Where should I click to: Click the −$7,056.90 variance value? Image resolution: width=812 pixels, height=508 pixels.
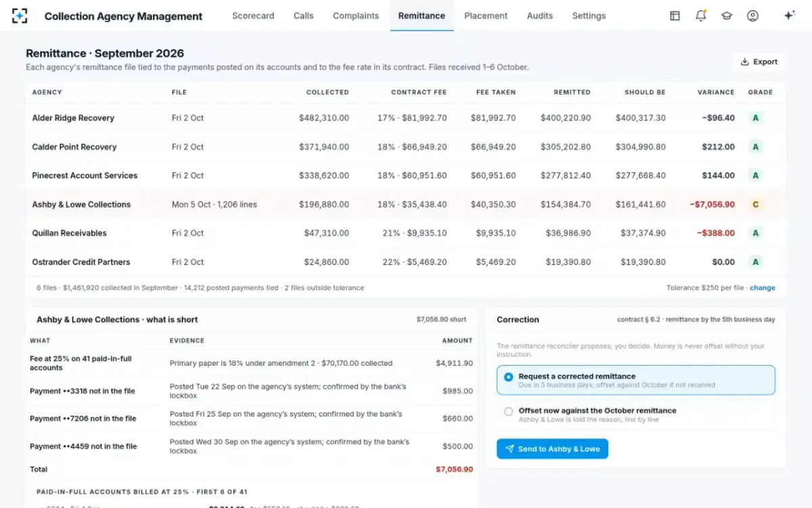(712, 205)
